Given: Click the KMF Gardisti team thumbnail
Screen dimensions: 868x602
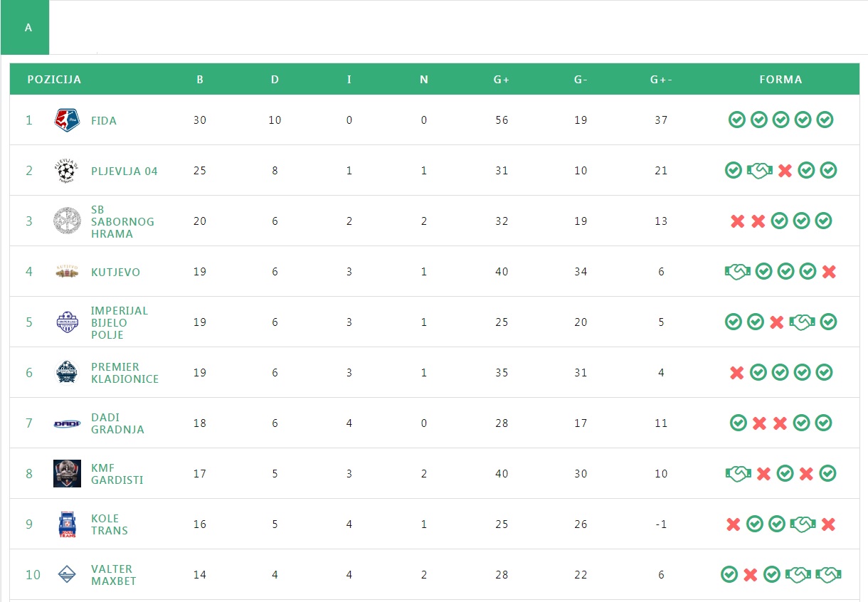Looking at the screenshot, I should [67, 474].
